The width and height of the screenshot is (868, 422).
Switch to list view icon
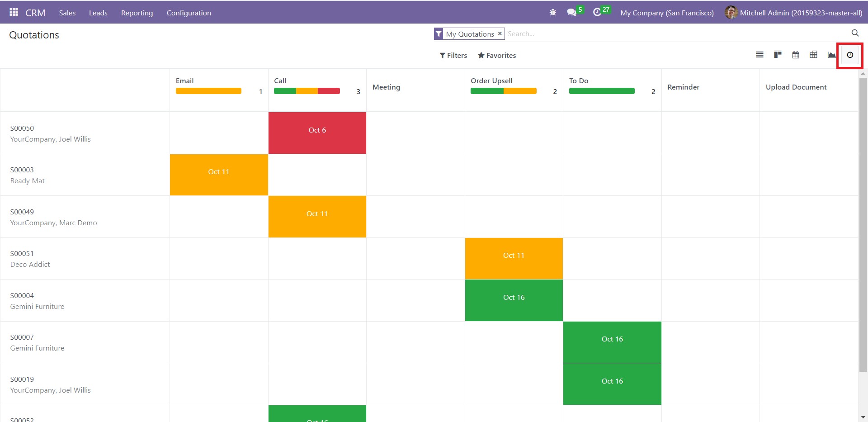click(759, 55)
